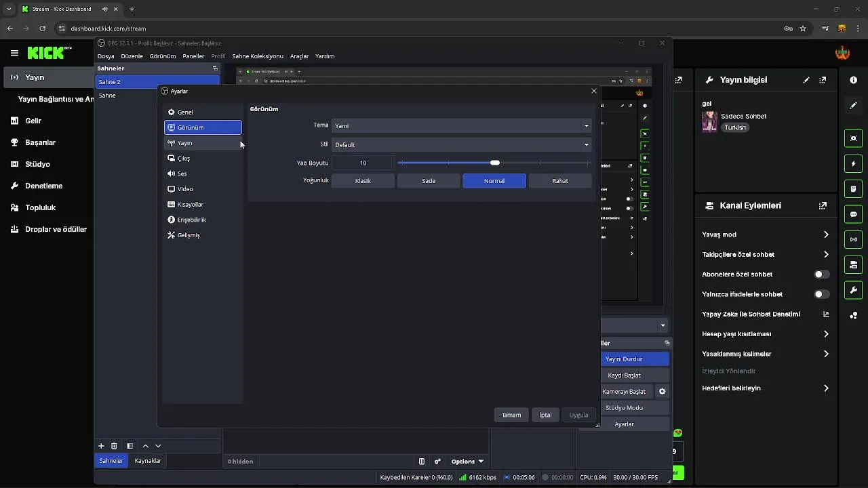
Task: Open the Tema dropdown showing Yami
Action: (x=461, y=125)
